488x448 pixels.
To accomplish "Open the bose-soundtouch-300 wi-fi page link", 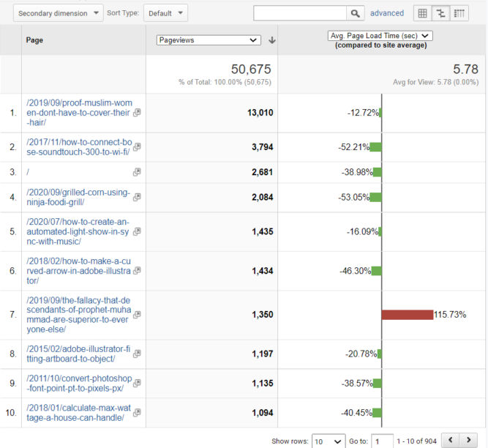I will point(79,147).
